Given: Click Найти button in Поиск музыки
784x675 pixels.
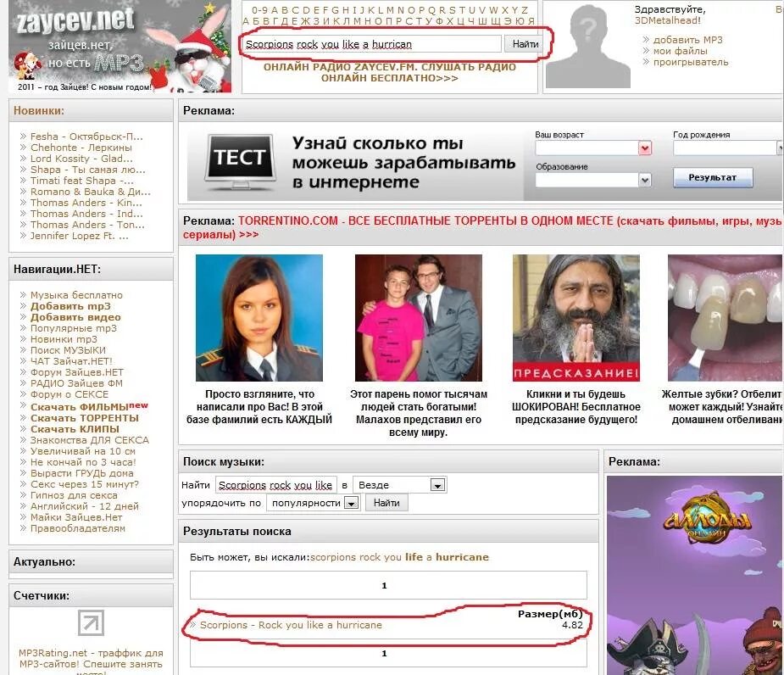Looking at the screenshot, I should tap(386, 503).
